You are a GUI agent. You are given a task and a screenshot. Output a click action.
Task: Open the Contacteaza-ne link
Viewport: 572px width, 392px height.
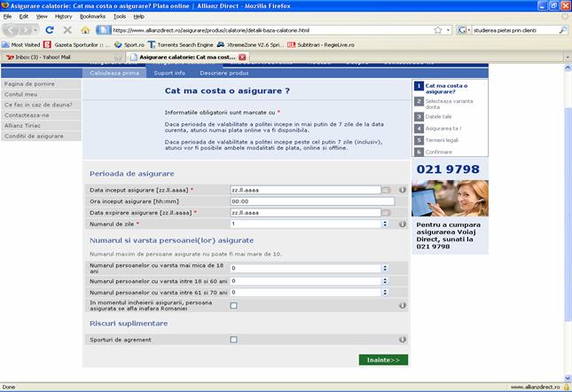41,115
